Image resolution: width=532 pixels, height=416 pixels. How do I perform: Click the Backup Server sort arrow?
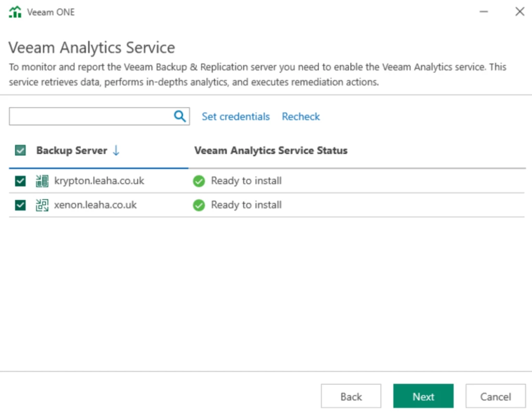[116, 151]
